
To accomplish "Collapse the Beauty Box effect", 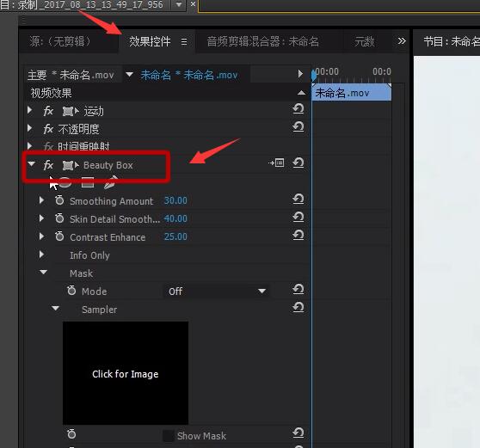I will [x=31, y=164].
